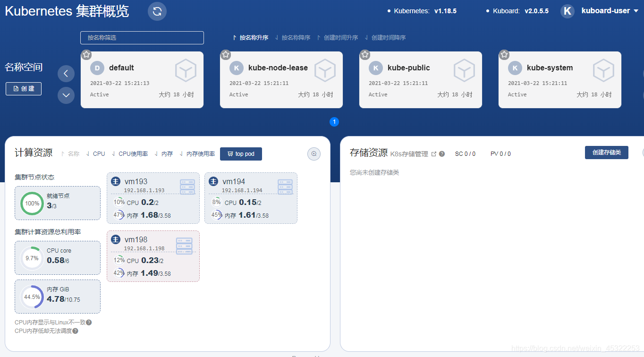
Task: Open the kuboard-user account dropdown
Action: click(610, 11)
